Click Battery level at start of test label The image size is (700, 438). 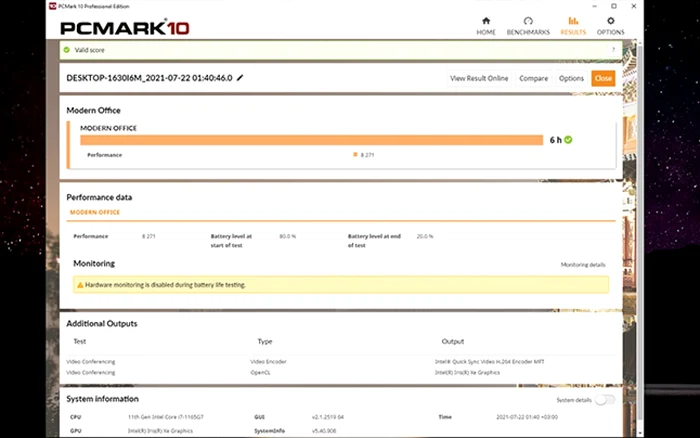(x=231, y=241)
